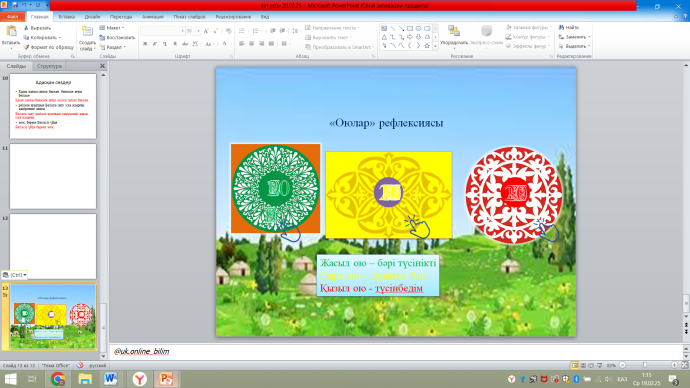
Task: Expand the Replace (Заменить) dropdown arrow
Action: pyautogui.click(x=589, y=37)
